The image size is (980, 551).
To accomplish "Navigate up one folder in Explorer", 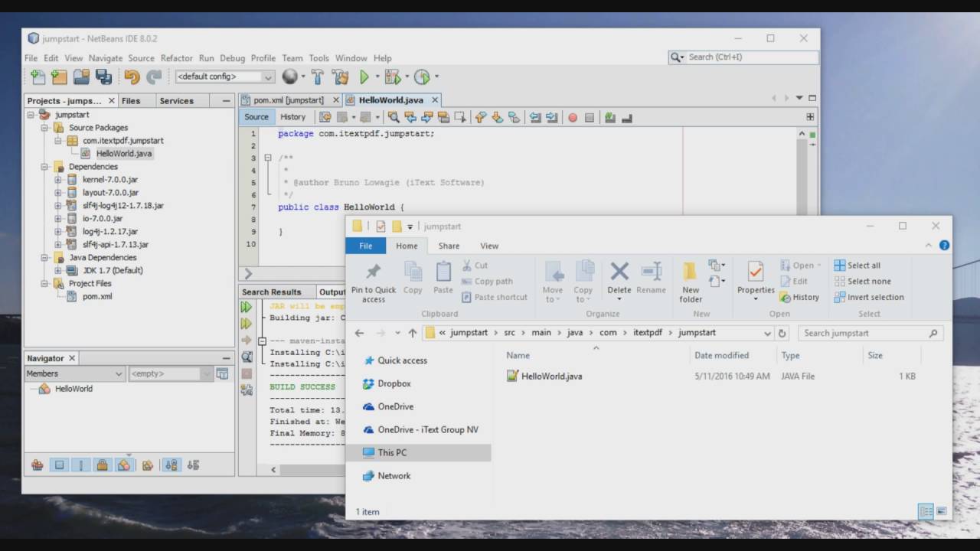I will [413, 333].
